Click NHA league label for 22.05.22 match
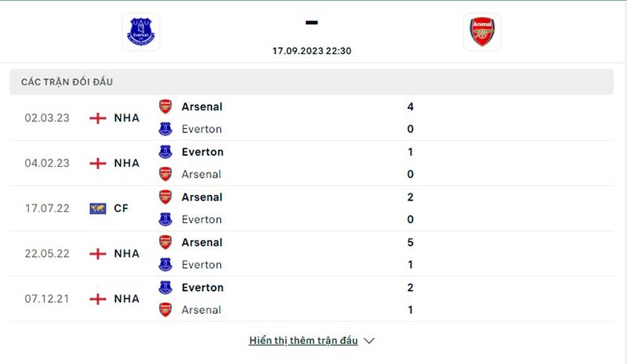This screenshot has height=364, width=627. click(126, 254)
